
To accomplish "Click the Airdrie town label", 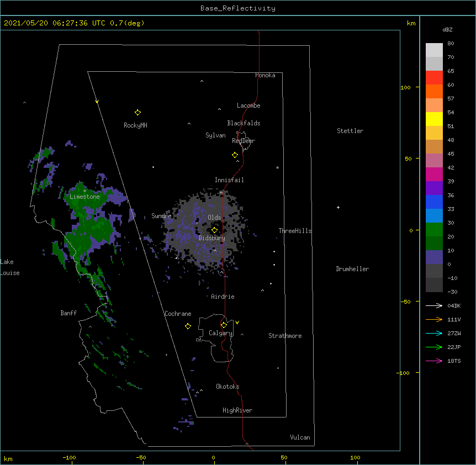I will pyautogui.click(x=223, y=297).
